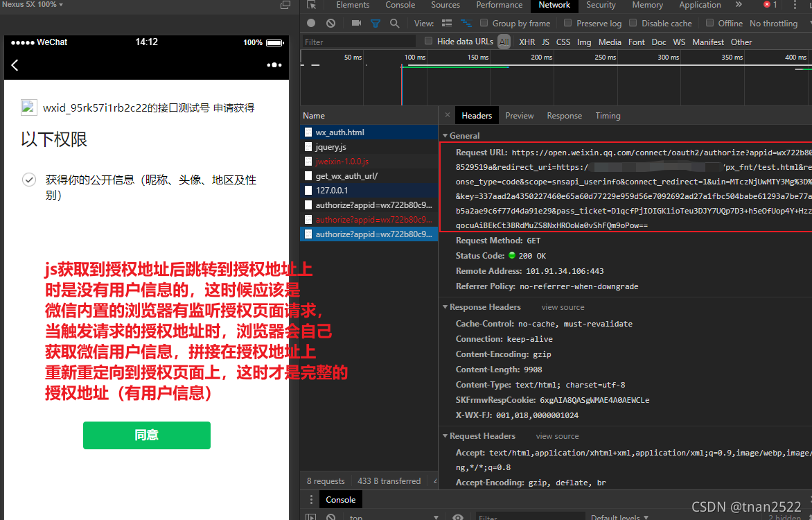Activate the inspect element picker
Screen dimensions: 812x520
(x=311, y=5)
